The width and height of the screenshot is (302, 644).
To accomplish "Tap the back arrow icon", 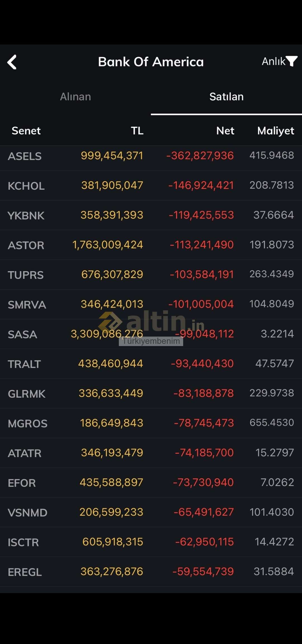I will 12,62.
